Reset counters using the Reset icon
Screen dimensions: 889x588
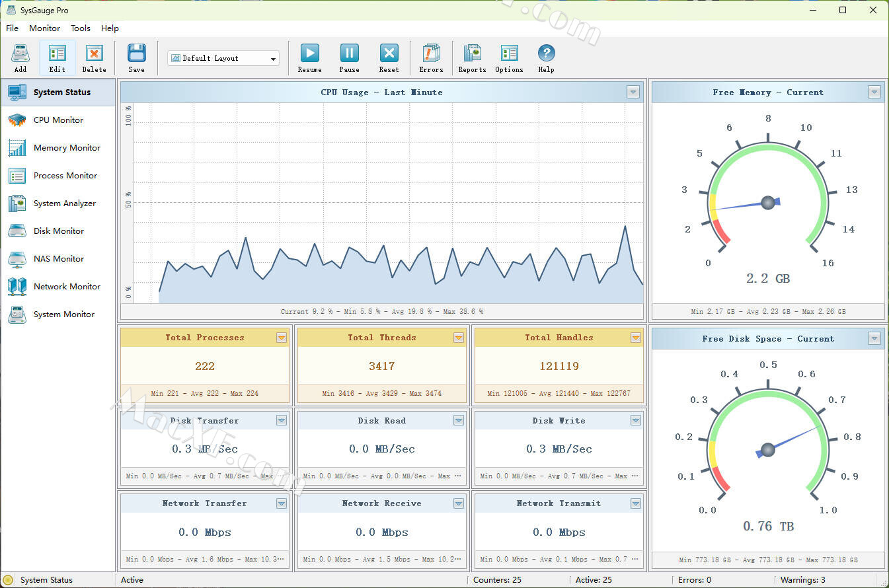coord(389,58)
